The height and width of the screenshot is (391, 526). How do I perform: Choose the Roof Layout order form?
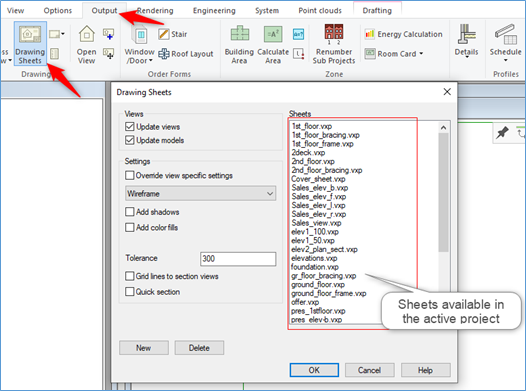pos(186,54)
